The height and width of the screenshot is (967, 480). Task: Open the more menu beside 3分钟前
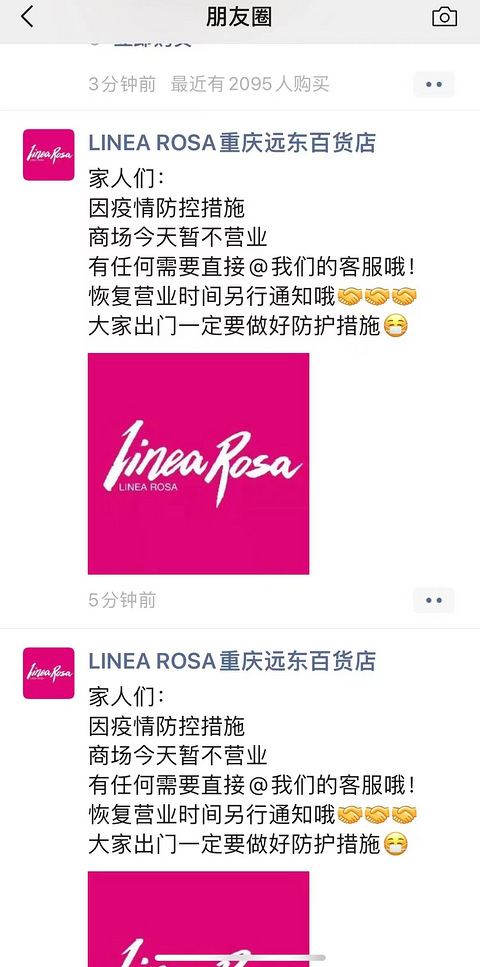(x=434, y=84)
